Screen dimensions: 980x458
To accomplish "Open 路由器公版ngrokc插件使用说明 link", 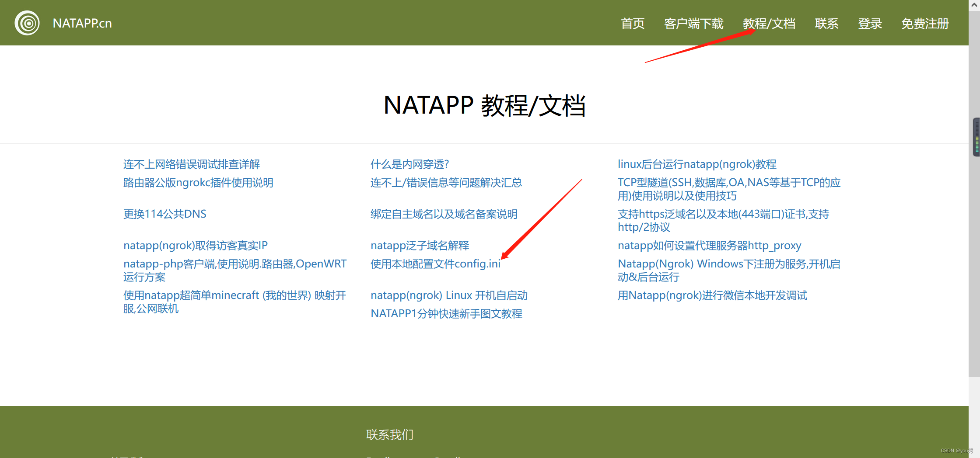I will coord(198,183).
